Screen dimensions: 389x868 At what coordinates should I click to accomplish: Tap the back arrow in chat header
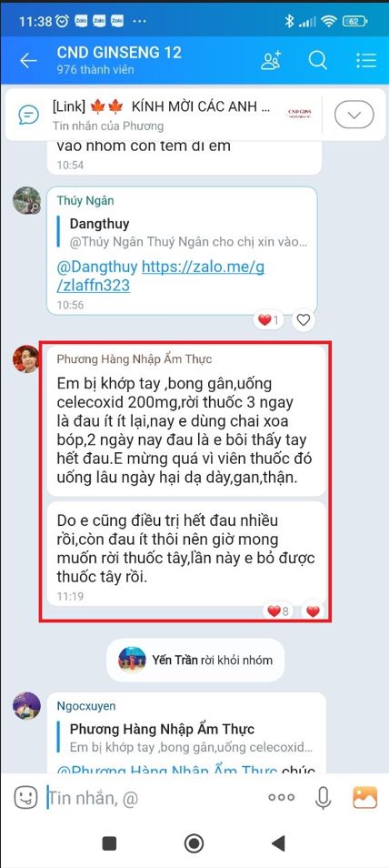coord(27,61)
